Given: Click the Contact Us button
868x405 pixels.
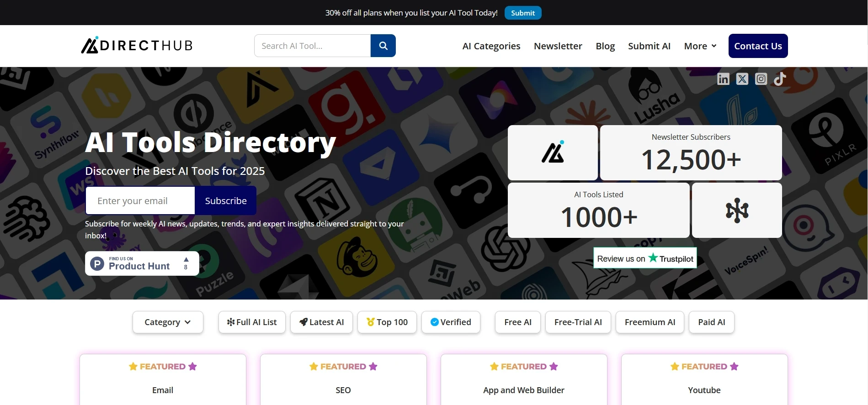Looking at the screenshot, I should point(758,46).
